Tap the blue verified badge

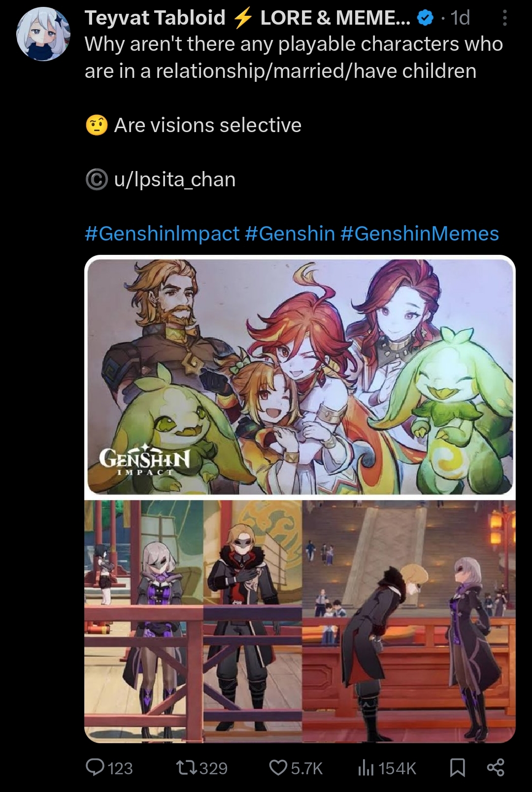point(425,19)
